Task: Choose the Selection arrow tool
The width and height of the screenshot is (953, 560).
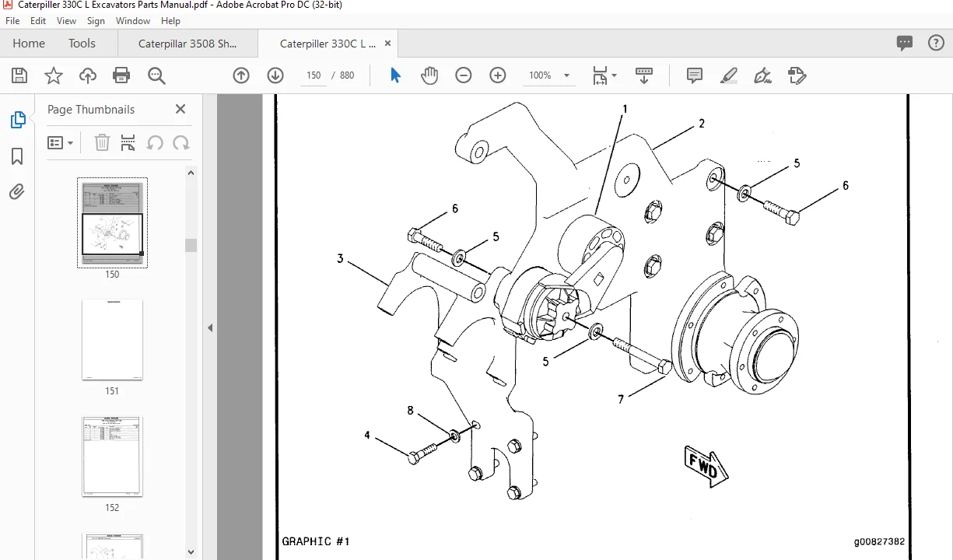Action: tap(395, 75)
